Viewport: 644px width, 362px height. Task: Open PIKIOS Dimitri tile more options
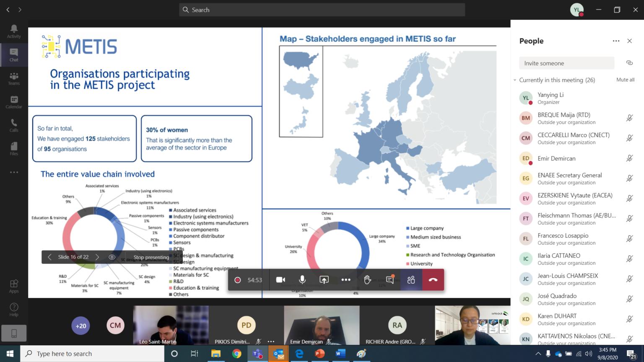pos(271,341)
